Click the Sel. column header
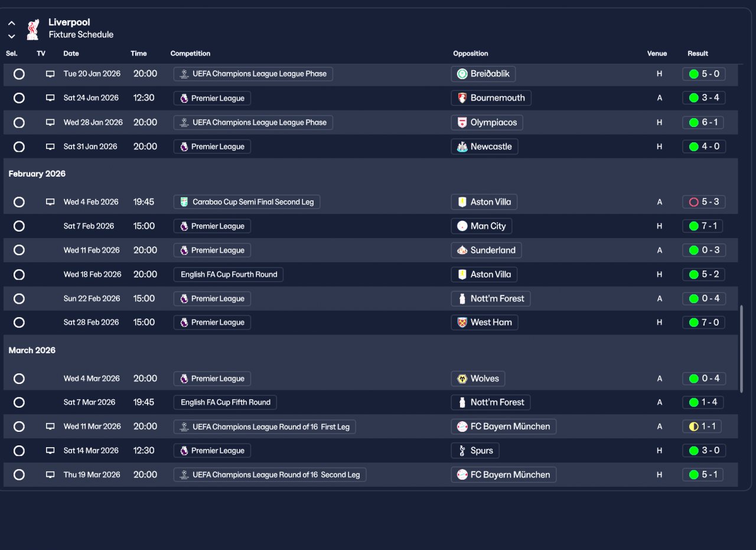This screenshot has width=756, height=550. point(12,53)
